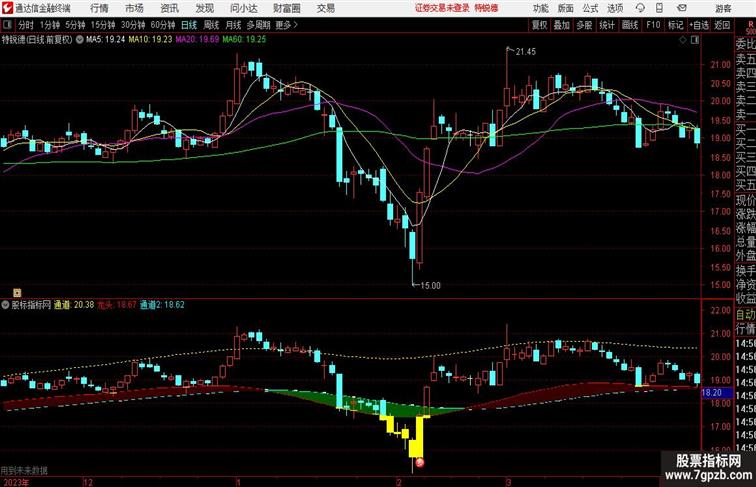This screenshot has width=756, height=487.
Task: Switch to 分时 chart tab
Action: tap(26, 25)
